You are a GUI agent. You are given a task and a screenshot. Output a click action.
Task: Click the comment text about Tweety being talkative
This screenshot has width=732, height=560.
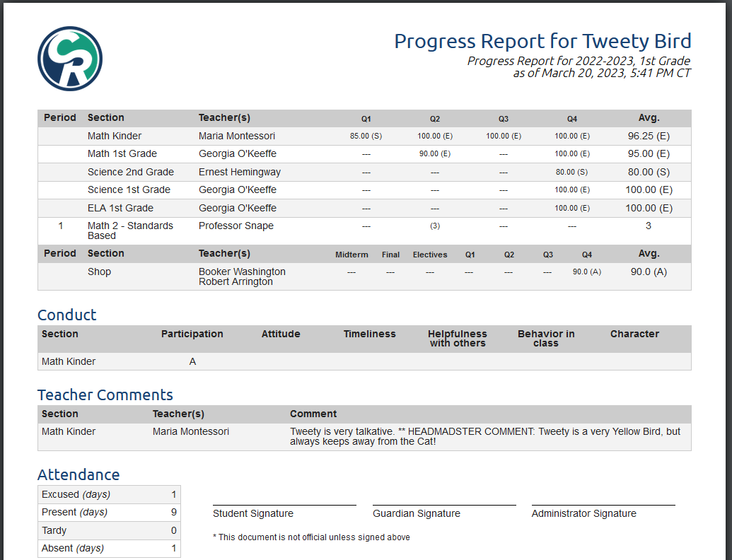coord(484,436)
